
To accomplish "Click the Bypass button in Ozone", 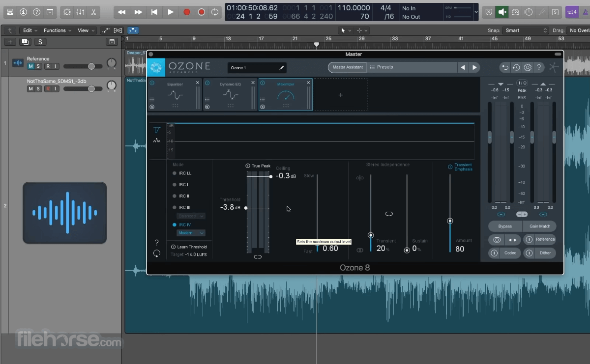I will tap(505, 226).
